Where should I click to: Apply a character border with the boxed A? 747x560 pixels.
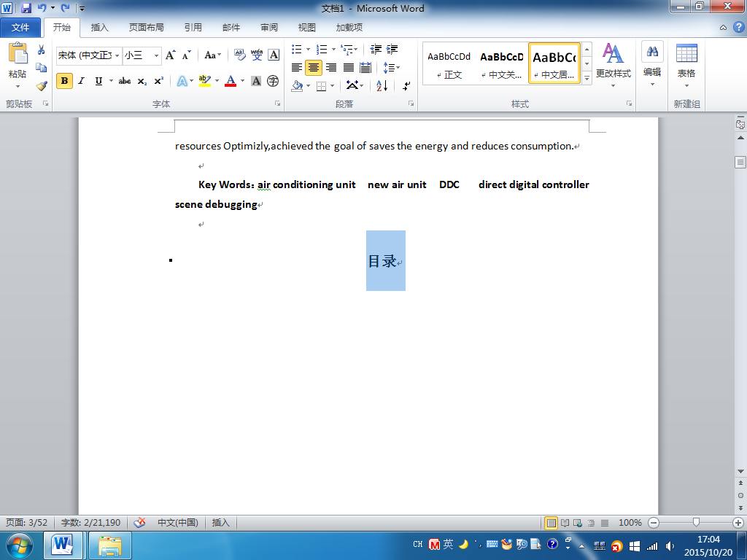(x=274, y=55)
